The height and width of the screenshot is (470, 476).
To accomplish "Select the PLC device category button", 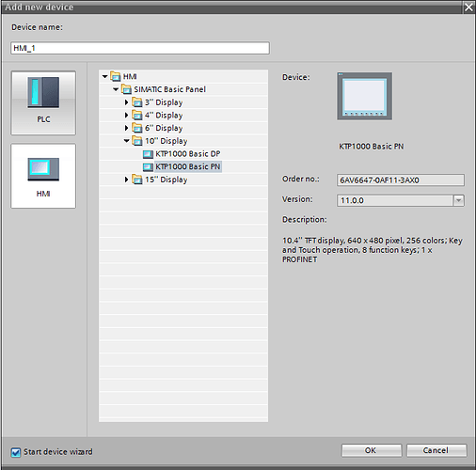I will tap(43, 102).
